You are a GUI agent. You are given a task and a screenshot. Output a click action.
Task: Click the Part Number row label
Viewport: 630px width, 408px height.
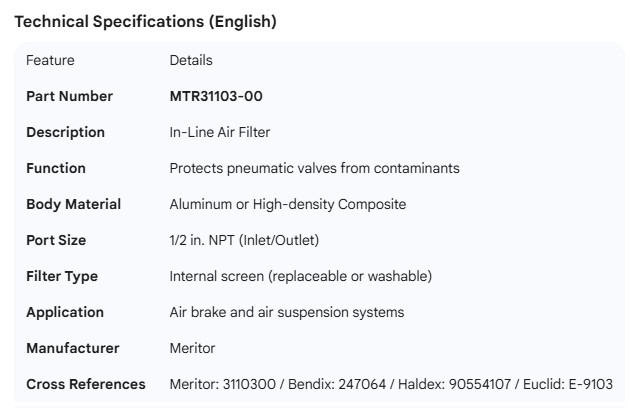point(69,96)
